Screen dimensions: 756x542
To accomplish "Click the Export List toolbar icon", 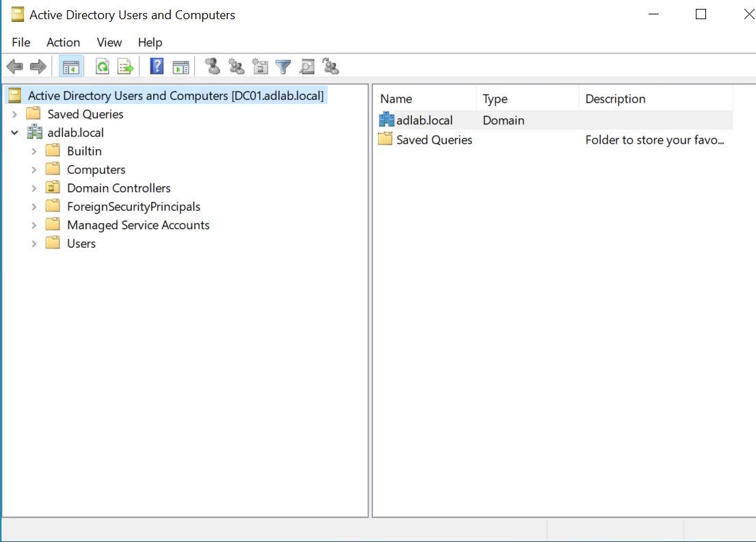I will click(x=125, y=66).
